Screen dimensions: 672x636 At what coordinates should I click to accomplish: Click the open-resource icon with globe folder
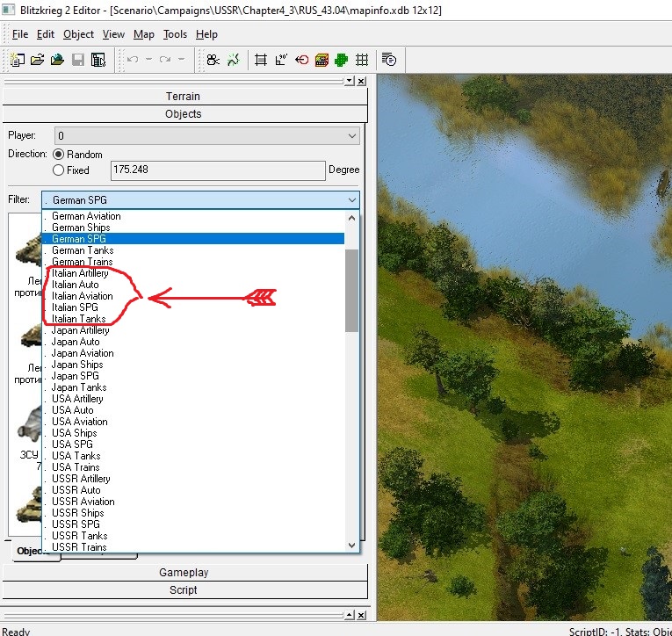pos(57,60)
